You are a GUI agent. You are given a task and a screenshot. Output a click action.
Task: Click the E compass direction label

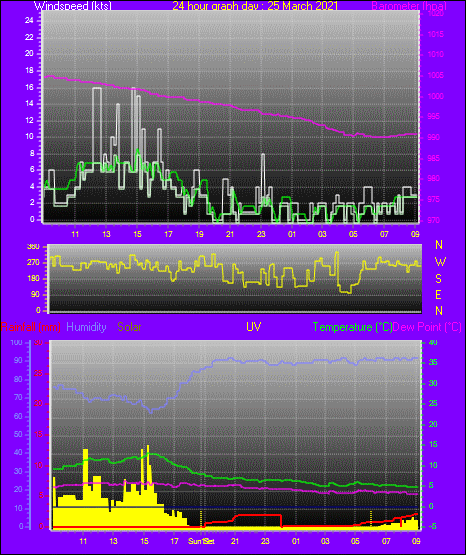tap(438, 294)
